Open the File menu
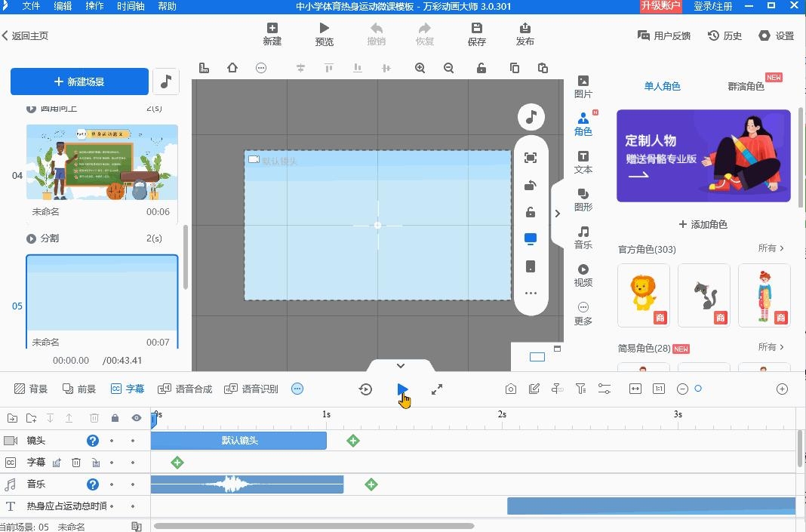Screen dimensions: 806x532 point(31,6)
